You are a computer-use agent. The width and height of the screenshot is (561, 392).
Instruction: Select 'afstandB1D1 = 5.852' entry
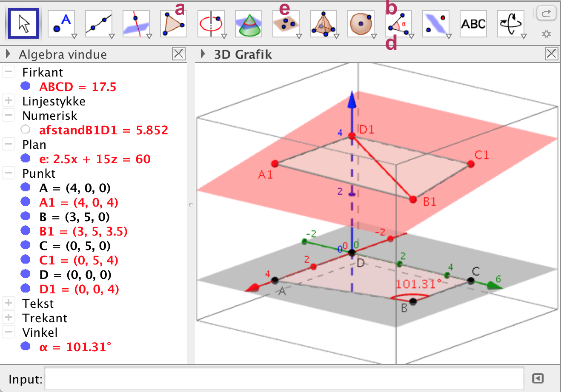point(103,130)
